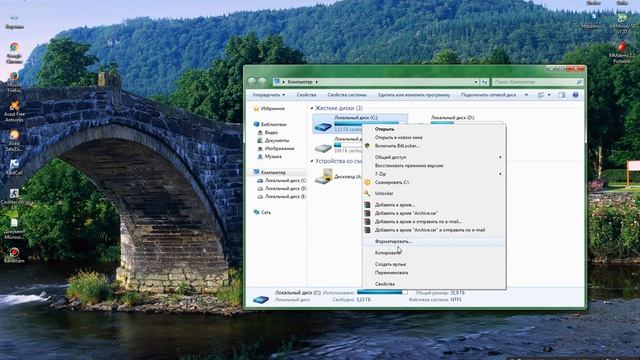Screen dimensions: 640x360
Task: Select the Local Disk (C:) drive icon
Action: 323,126
